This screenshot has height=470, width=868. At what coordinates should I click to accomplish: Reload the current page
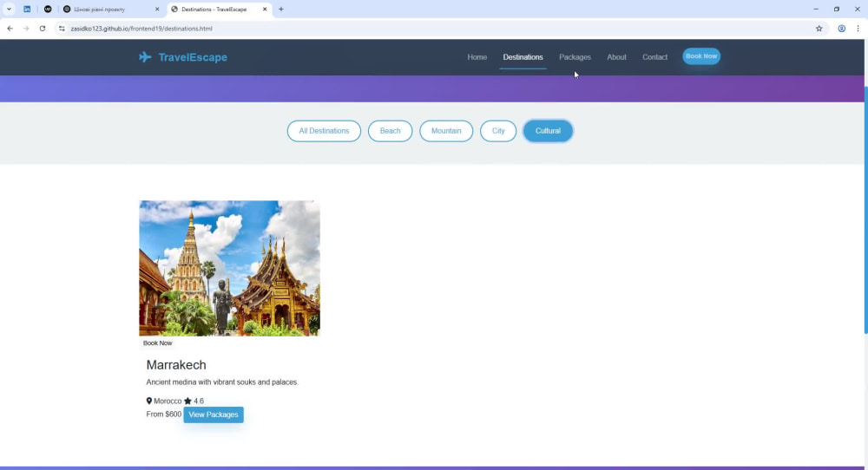(x=42, y=29)
